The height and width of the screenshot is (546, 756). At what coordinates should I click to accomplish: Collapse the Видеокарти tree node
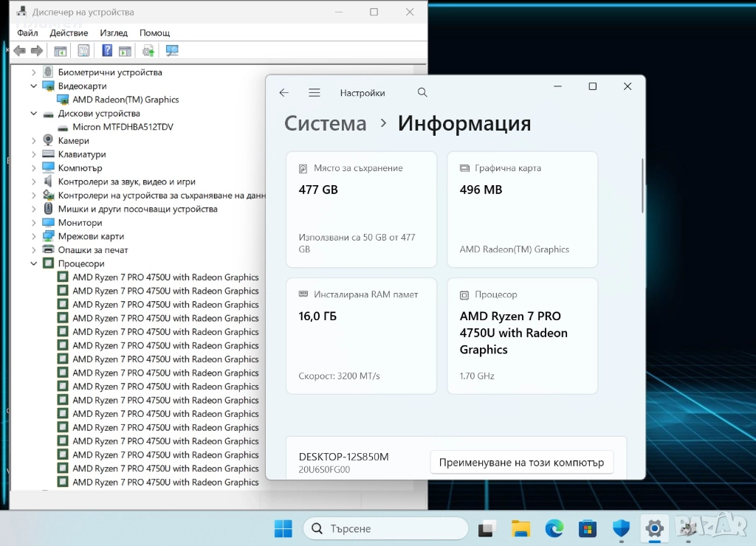tap(34, 86)
